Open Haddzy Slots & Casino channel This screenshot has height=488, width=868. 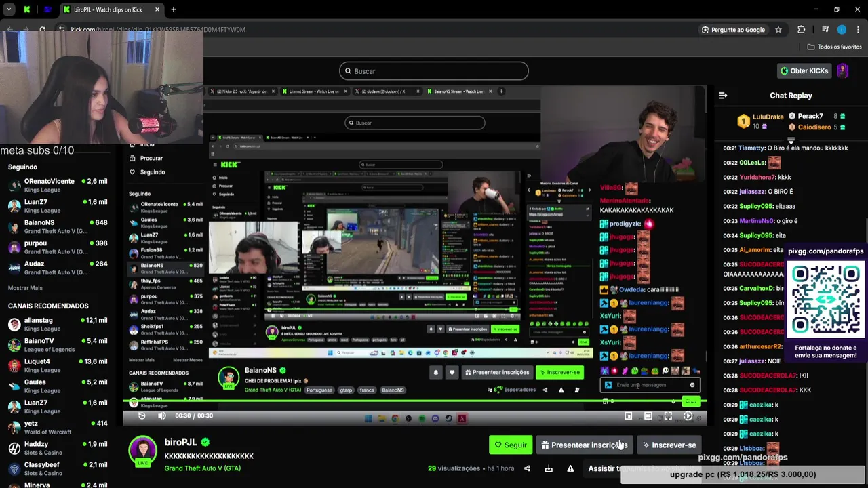[x=58, y=448]
